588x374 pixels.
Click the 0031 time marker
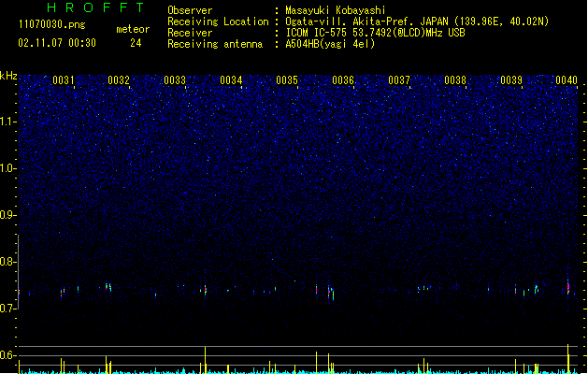[x=63, y=80]
